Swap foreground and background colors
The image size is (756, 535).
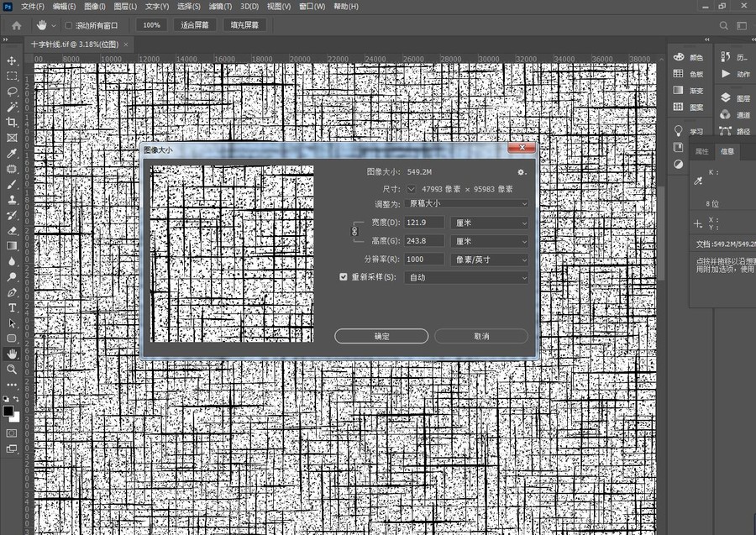[x=16, y=399]
